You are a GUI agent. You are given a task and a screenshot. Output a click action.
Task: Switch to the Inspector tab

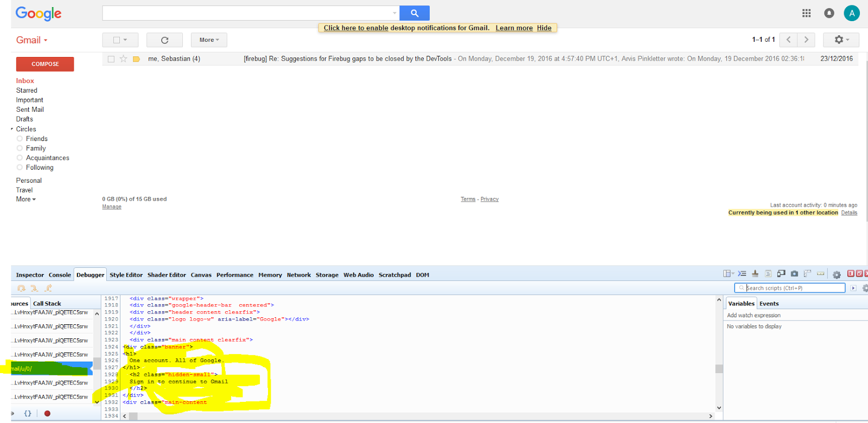pos(30,275)
